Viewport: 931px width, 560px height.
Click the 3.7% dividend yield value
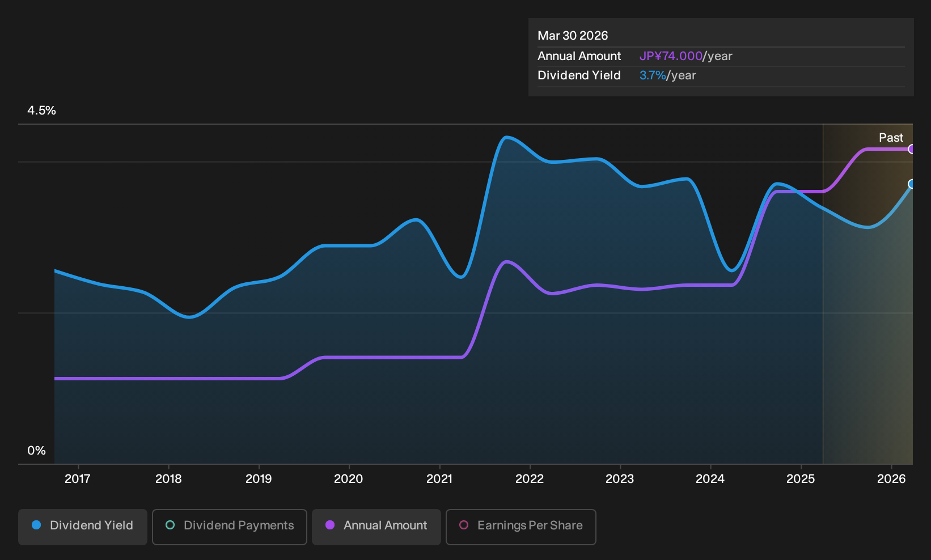[653, 75]
